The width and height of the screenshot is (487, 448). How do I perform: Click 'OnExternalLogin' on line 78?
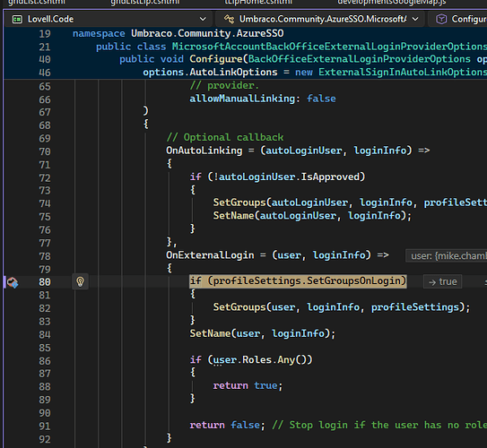[210, 255]
